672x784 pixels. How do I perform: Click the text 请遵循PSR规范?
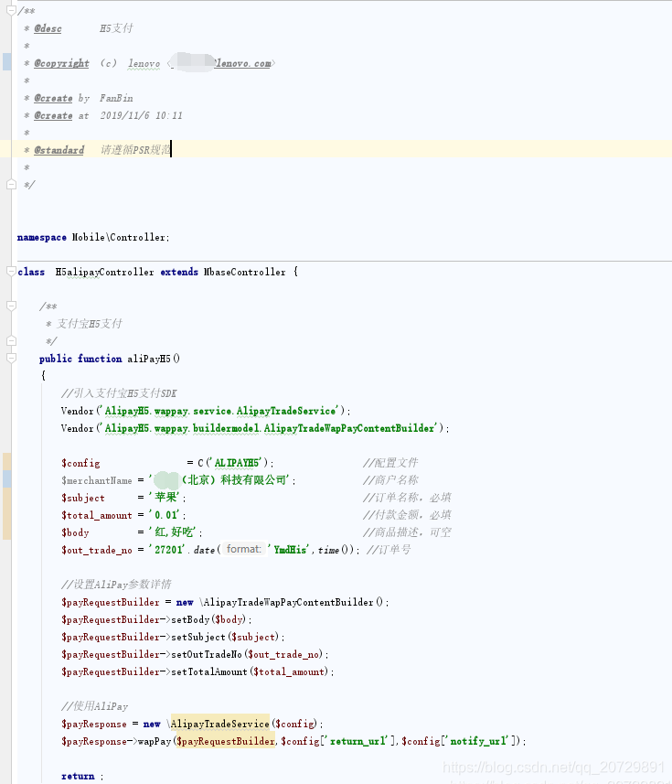pos(135,150)
